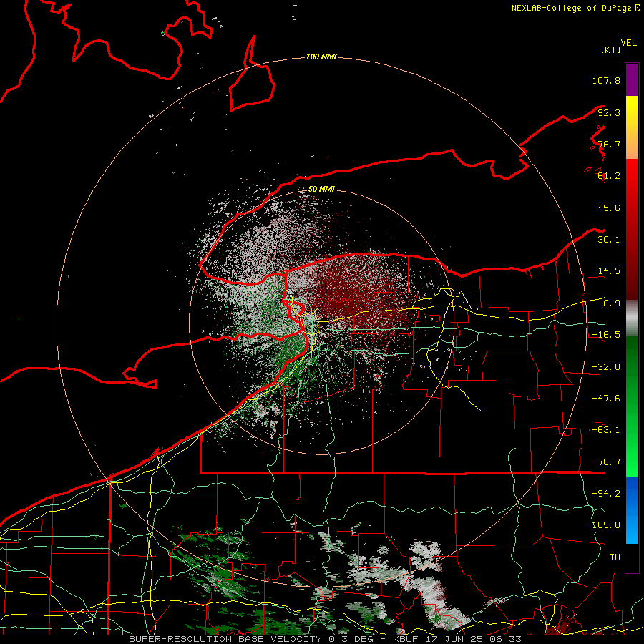This screenshot has width=644, height=644.
Task: Click the -16.5 legend value
Action: click(606, 335)
